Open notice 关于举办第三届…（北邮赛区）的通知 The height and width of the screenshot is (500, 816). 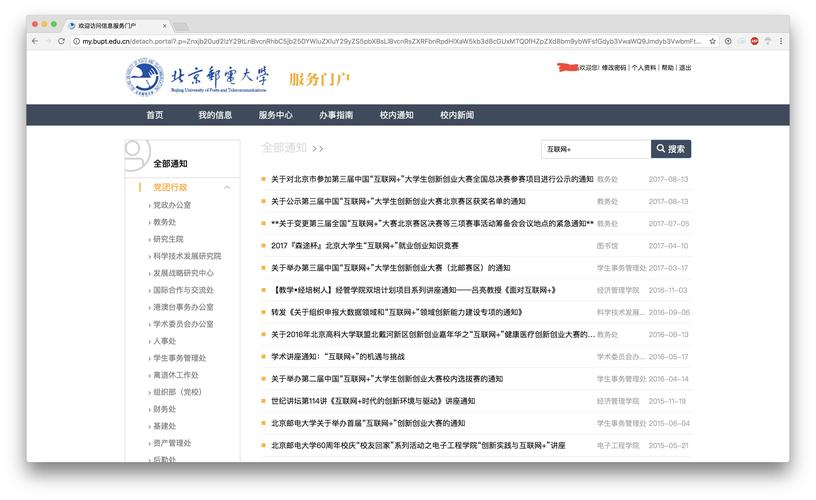pyautogui.click(x=390, y=268)
